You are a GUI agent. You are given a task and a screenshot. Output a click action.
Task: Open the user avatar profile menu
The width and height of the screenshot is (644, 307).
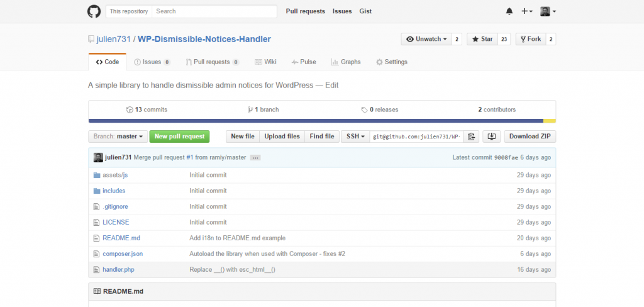(x=548, y=11)
